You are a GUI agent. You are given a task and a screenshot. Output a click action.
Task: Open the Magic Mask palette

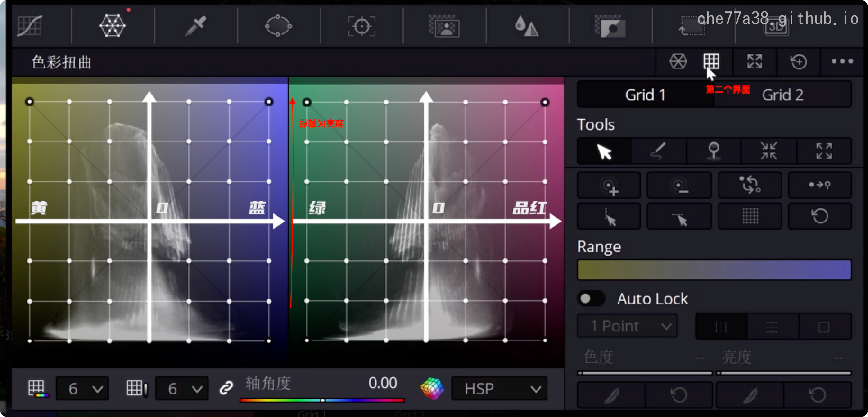coord(444,26)
